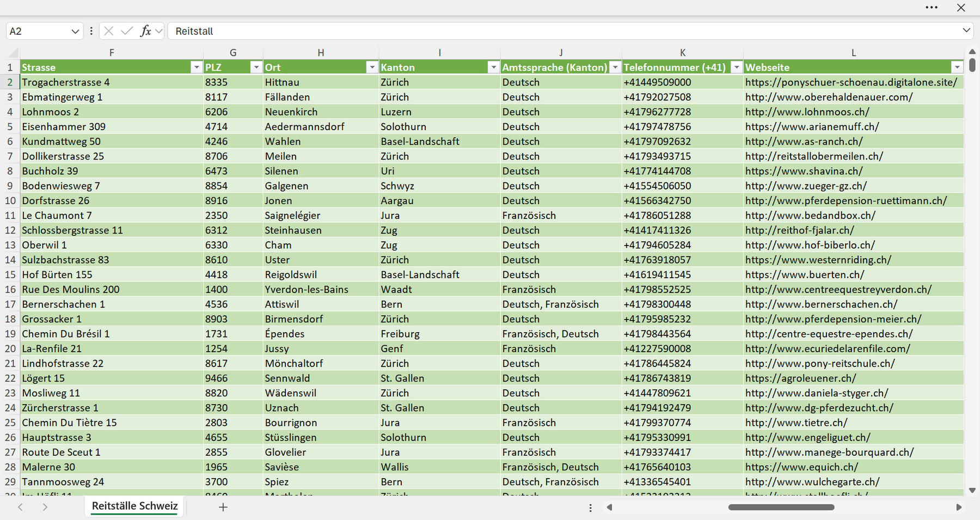Select the Reitställe Schweiz sheet tab
Image resolution: width=980 pixels, height=520 pixels.
[x=134, y=506]
